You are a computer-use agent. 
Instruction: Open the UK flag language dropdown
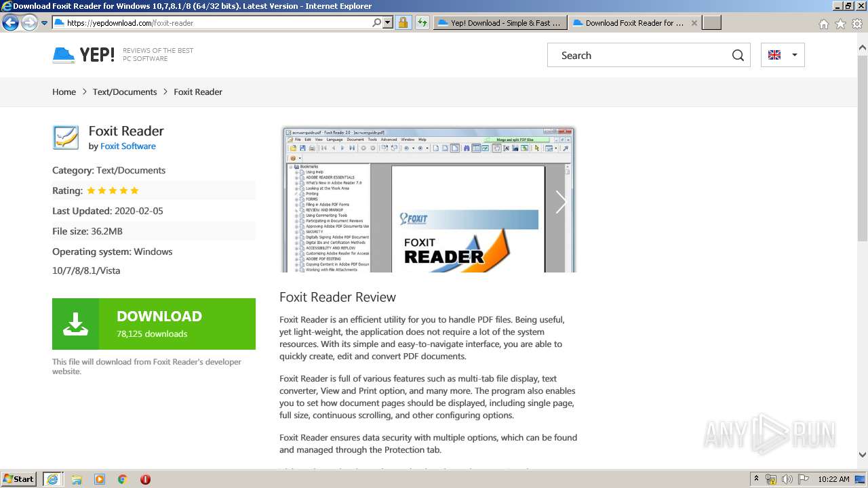tap(783, 56)
